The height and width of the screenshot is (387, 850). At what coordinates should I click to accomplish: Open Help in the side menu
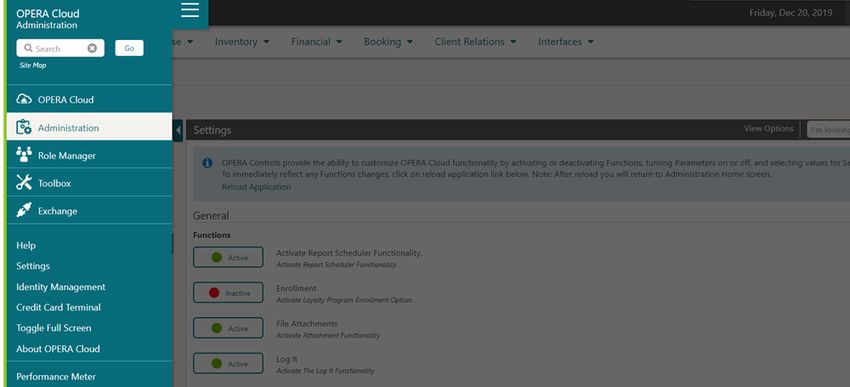tap(25, 245)
